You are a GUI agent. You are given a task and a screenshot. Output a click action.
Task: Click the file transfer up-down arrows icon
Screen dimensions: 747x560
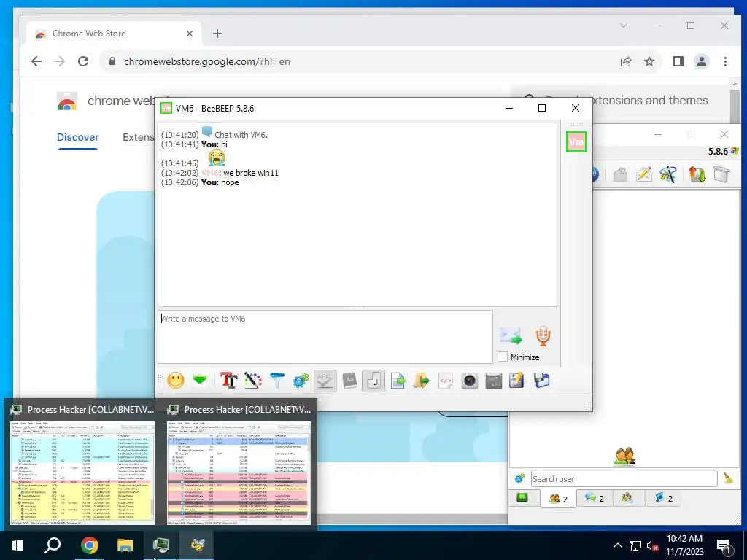tap(697, 175)
